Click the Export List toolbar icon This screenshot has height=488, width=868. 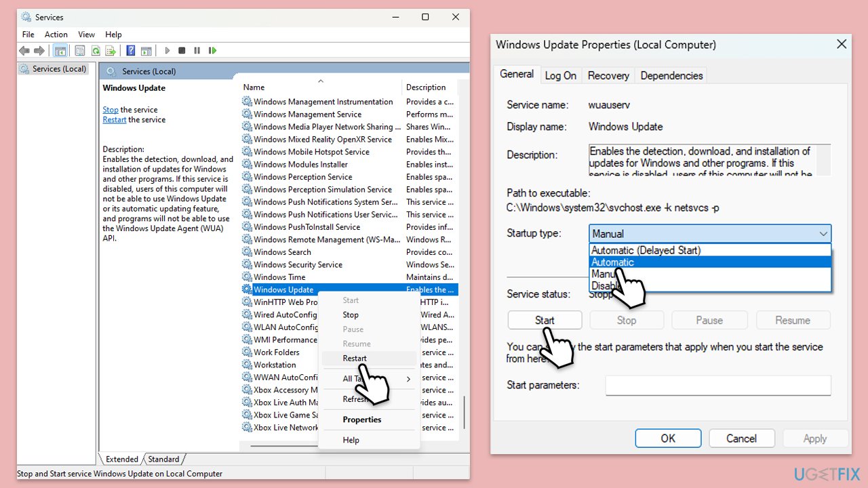click(x=111, y=51)
